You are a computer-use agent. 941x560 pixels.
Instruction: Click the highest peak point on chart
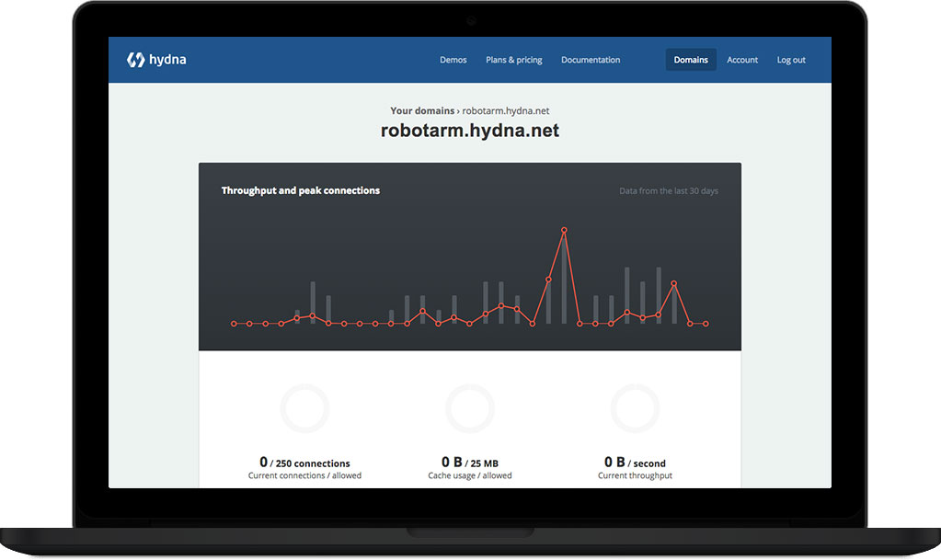coord(564,230)
